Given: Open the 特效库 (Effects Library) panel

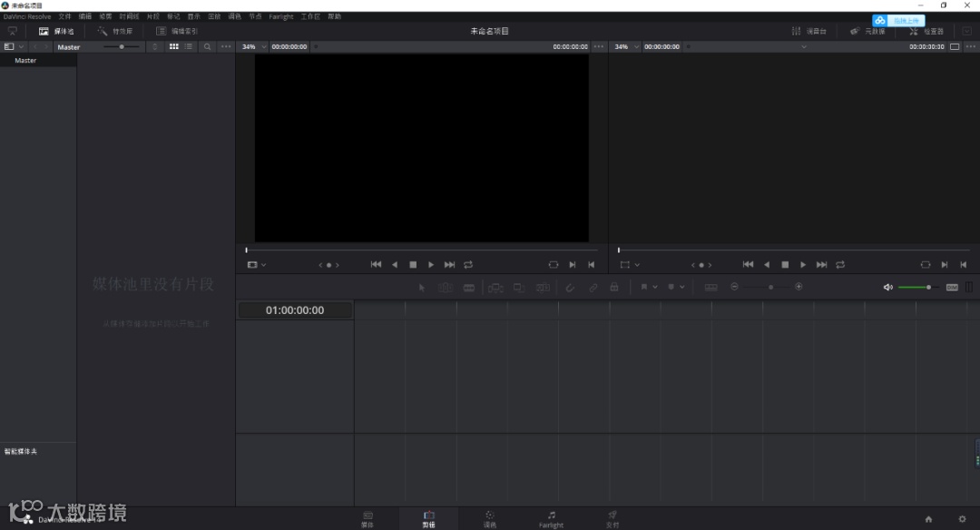Looking at the screenshot, I should (x=115, y=31).
